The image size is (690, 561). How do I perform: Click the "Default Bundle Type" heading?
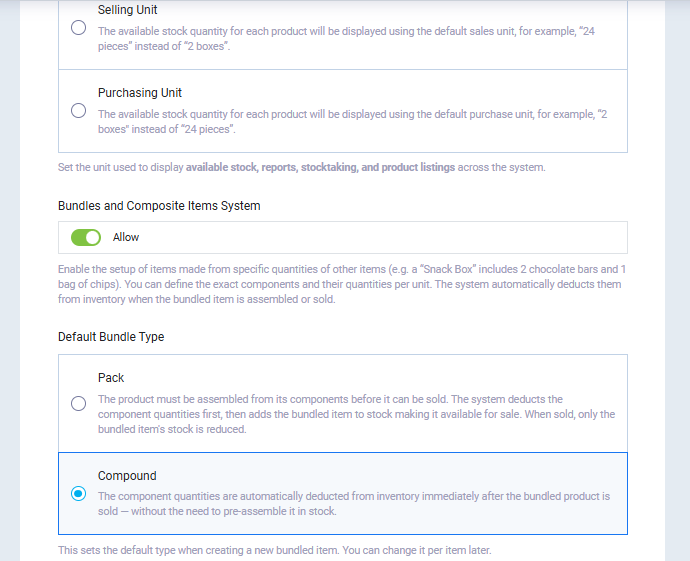(x=111, y=337)
